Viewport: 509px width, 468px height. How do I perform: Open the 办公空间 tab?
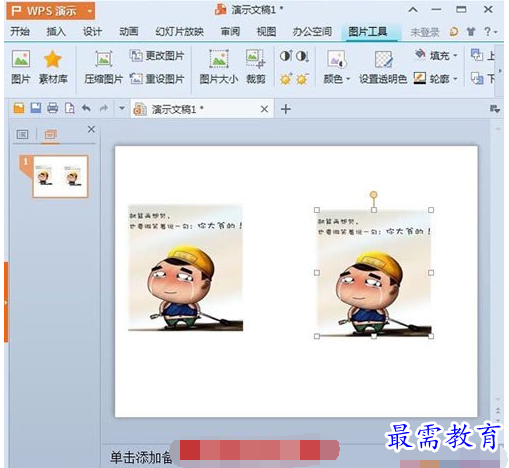coord(312,32)
